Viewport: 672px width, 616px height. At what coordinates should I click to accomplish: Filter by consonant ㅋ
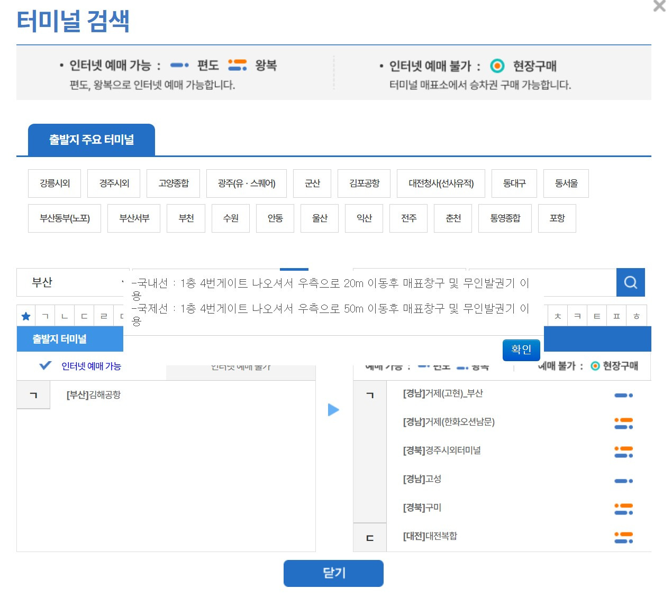click(577, 316)
